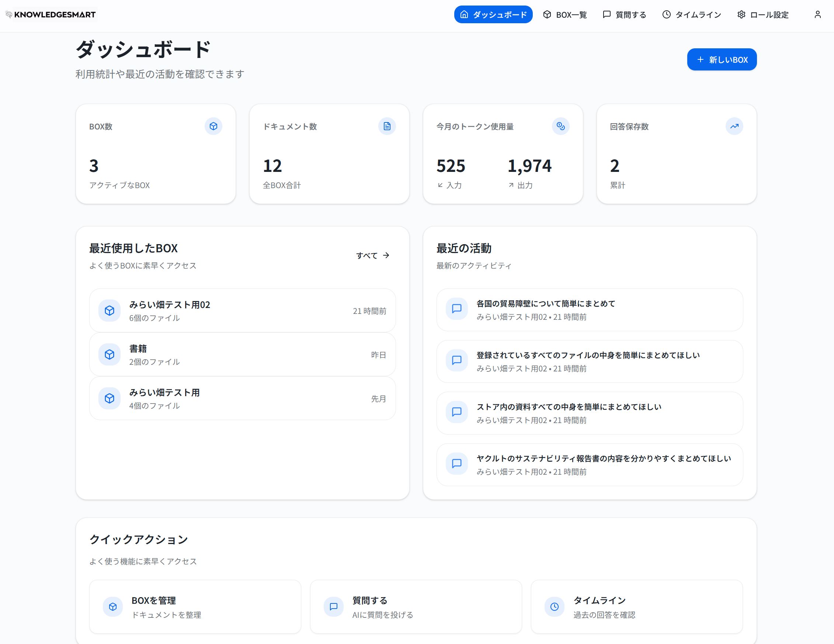Click the cube icon beside 書籍
The image size is (834, 644).
click(109, 354)
